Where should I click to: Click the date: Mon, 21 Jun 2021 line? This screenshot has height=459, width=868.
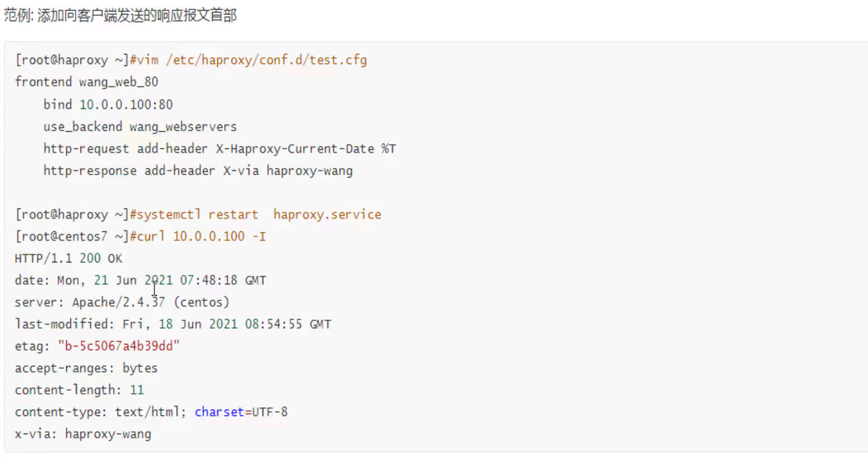140,281
